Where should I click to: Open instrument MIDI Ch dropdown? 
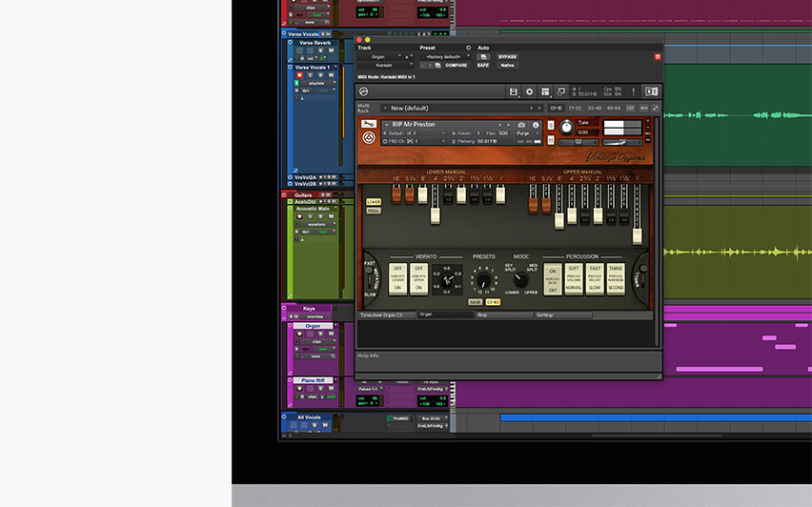coord(415,141)
